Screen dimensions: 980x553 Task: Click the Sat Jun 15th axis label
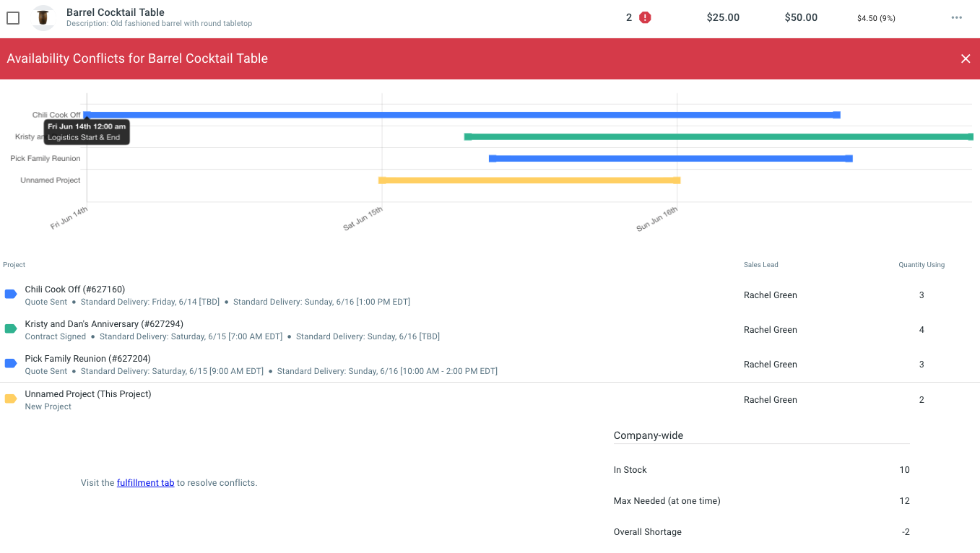pyautogui.click(x=363, y=219)
